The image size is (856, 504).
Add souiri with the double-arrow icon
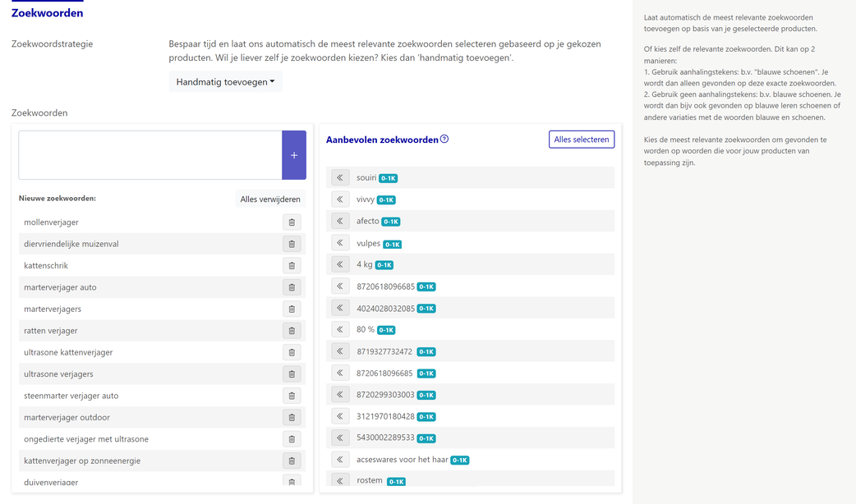(340, 177)
